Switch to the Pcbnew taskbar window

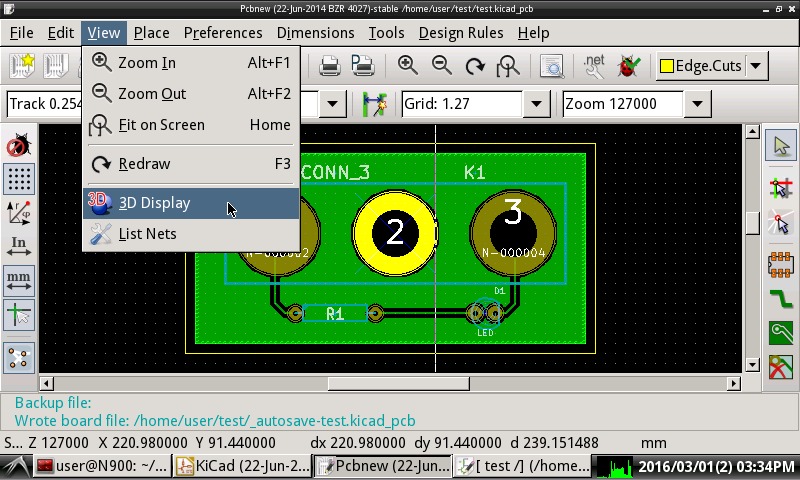coord(382,466)
